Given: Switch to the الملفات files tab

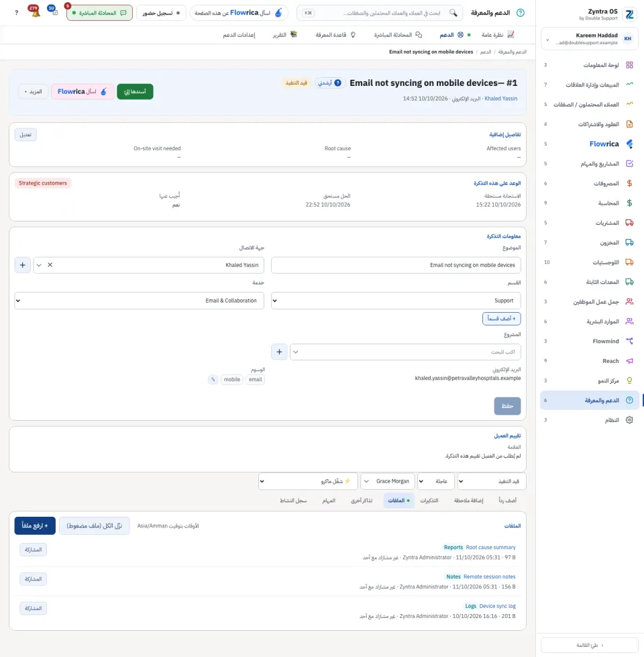Looking at the screenshot, I should (x=398, y=500).
